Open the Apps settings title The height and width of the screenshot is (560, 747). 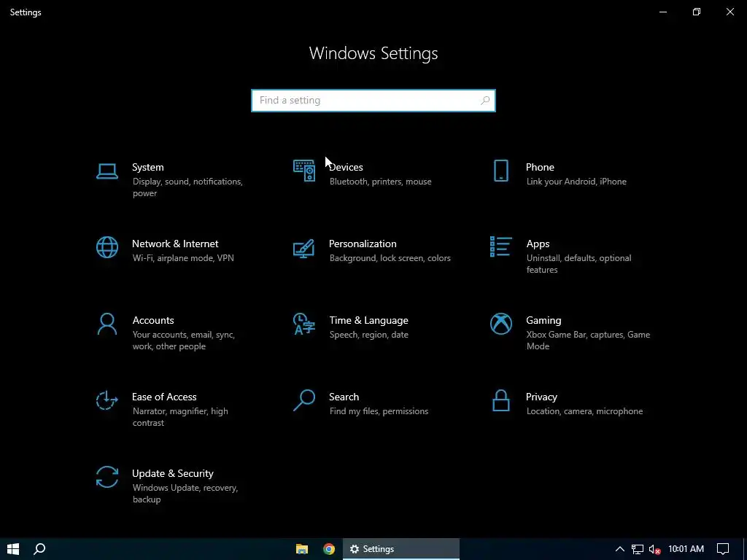click(538, 244)
